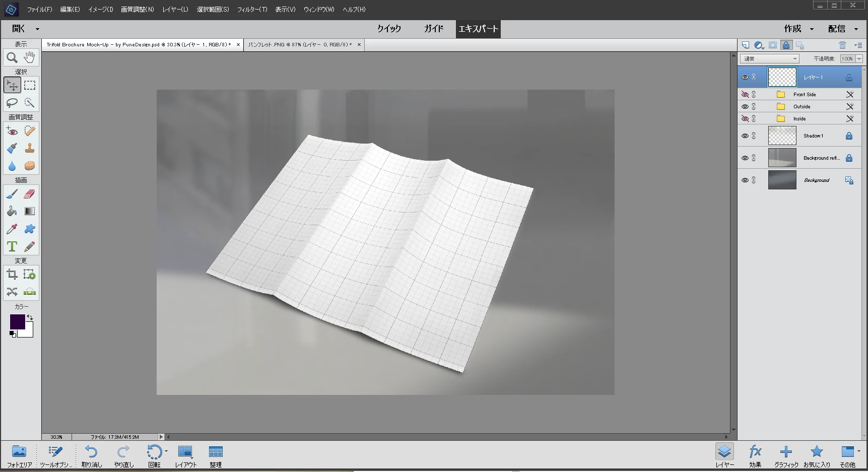Switch to ガイド mode tab
The width and height of the screenshot is (868, 472).
pyautogui.click(x=433, y=29)
